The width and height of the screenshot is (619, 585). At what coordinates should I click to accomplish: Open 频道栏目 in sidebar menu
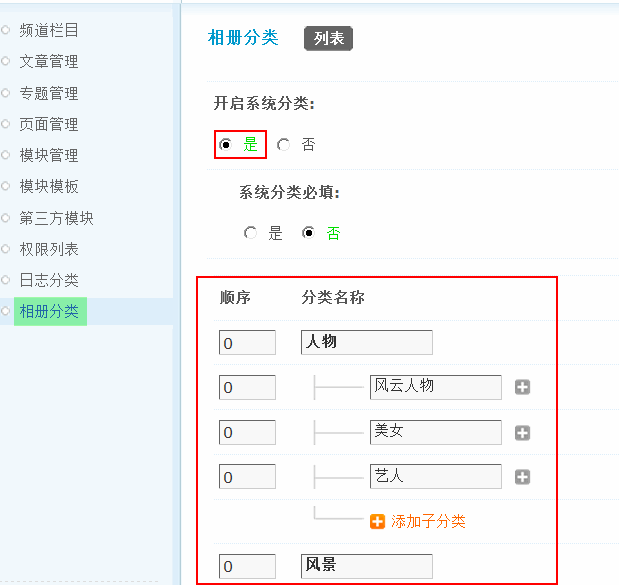point(49,30)
